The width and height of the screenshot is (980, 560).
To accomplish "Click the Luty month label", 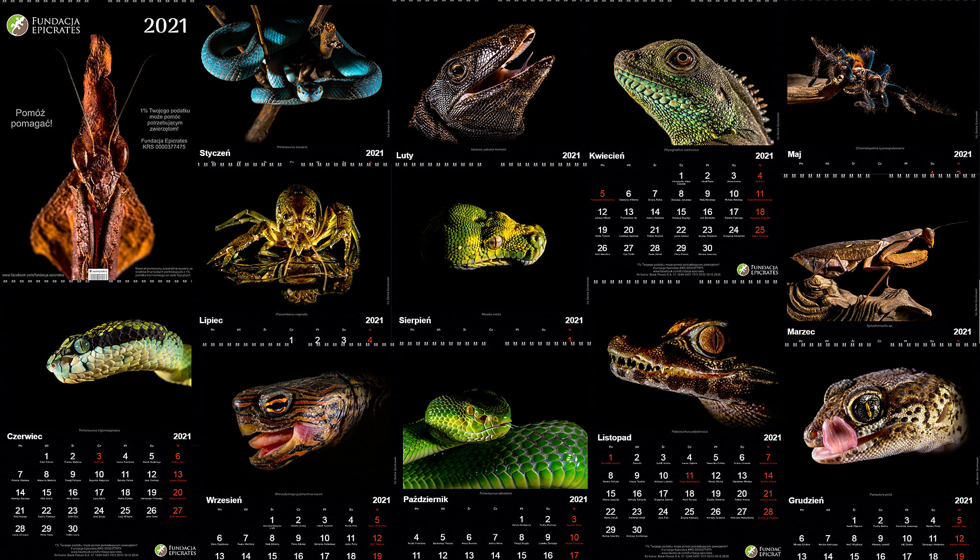I will pos(405,155).
